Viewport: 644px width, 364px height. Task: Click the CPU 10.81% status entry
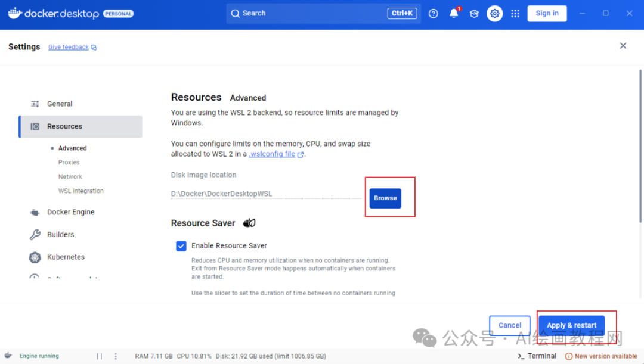point(194,356)
